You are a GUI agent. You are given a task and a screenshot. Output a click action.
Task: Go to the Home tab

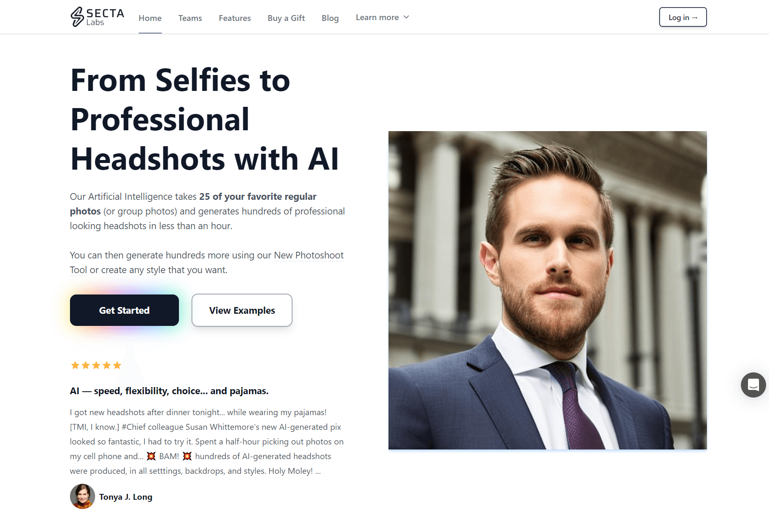coord(150,18)
